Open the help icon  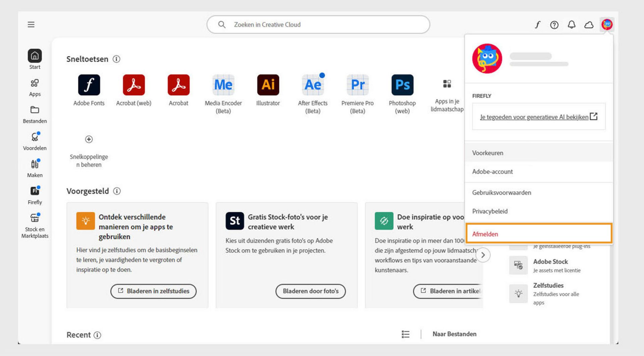pyautogui.click(x=554, y=24)
